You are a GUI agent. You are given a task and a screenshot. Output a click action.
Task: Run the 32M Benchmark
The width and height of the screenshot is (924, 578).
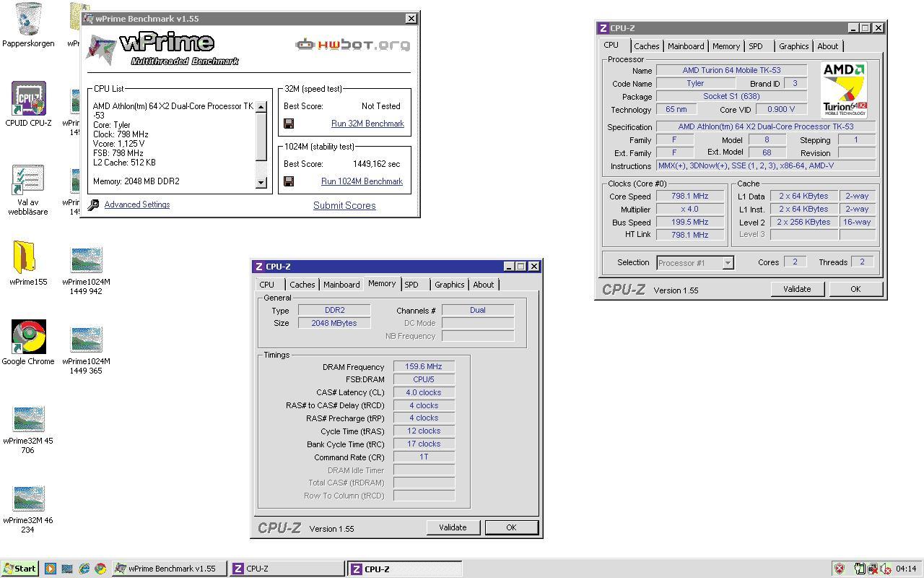pos(367,124)
